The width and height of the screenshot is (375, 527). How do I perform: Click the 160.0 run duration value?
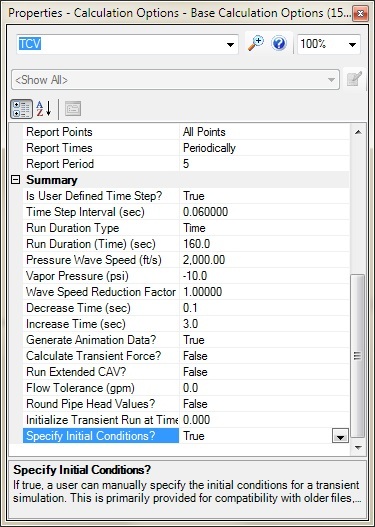197,244
